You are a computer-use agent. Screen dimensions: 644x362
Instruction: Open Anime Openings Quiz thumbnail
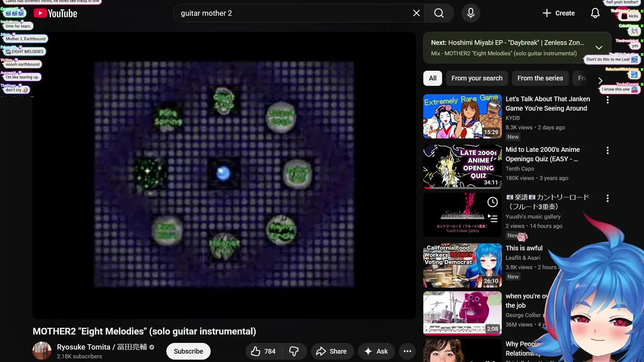462,166
